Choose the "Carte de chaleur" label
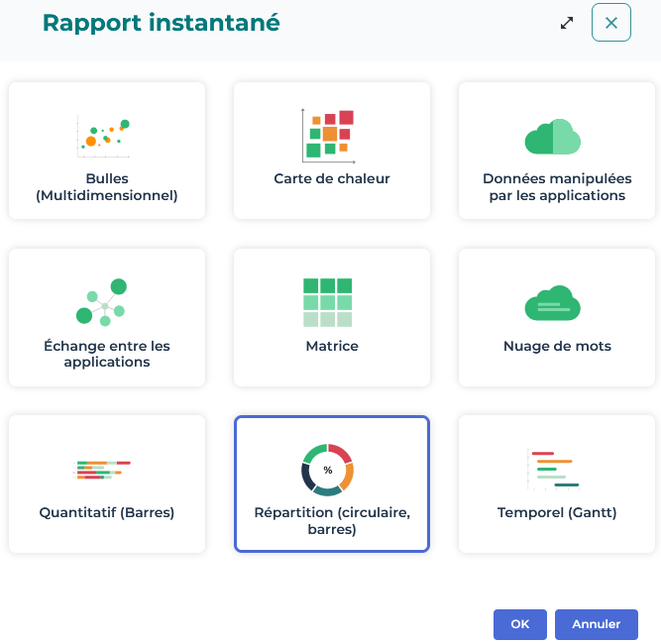 click(332, 179)
